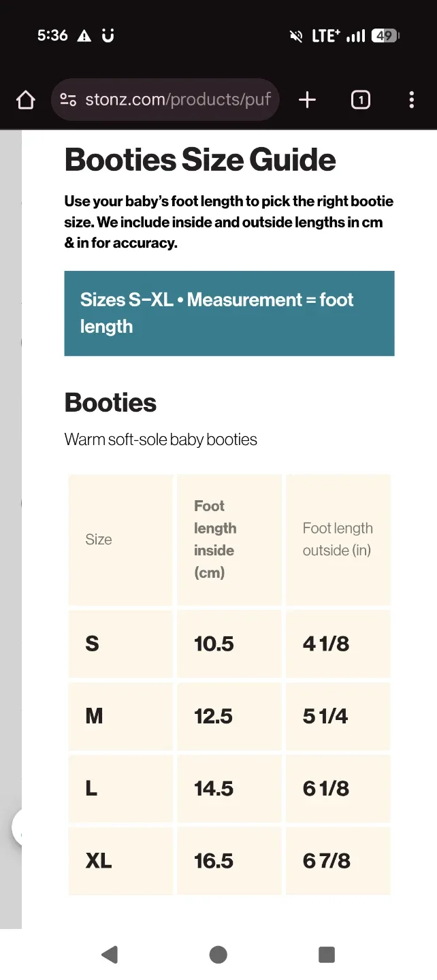Viewport: 437px width, 980px height.
Task: Open Chrome's three-dot overflow menu
Action: [x=411, y=99]
